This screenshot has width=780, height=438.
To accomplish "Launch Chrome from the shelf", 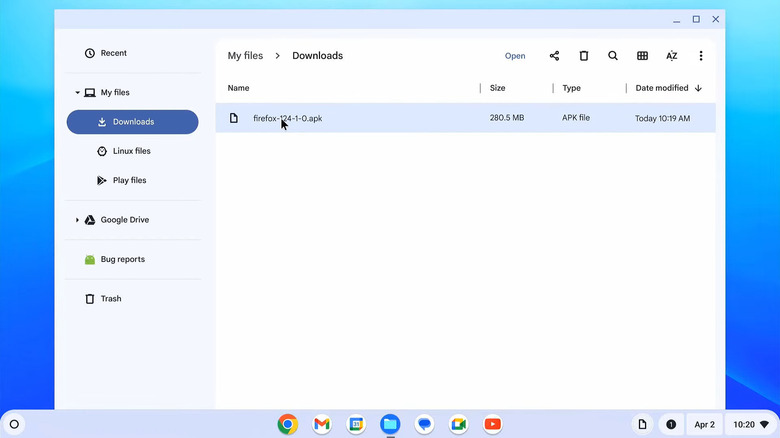I will pyautogui.click(x=287, y=424).
